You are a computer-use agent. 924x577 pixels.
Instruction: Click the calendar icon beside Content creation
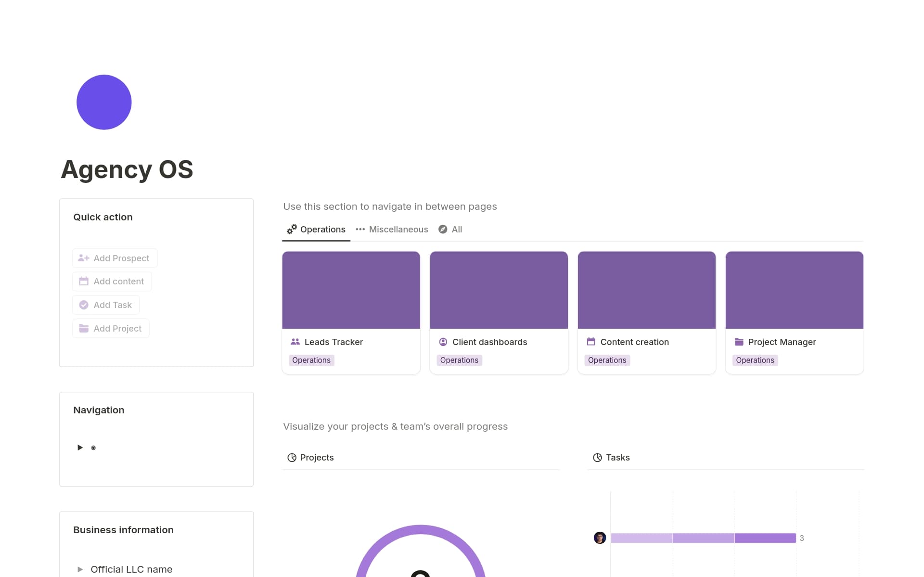[x=591, y=342]
